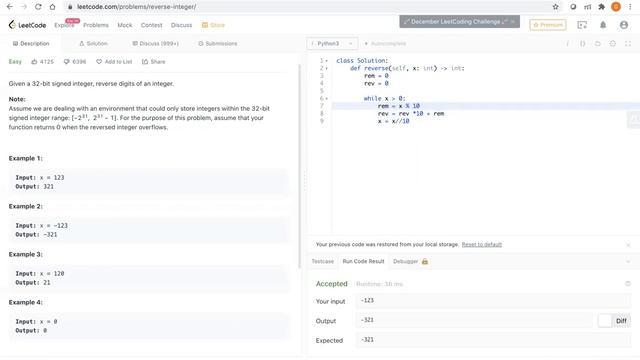640x360 pixels.
Task: Click the Output field -321
Action: pos(474,320)
